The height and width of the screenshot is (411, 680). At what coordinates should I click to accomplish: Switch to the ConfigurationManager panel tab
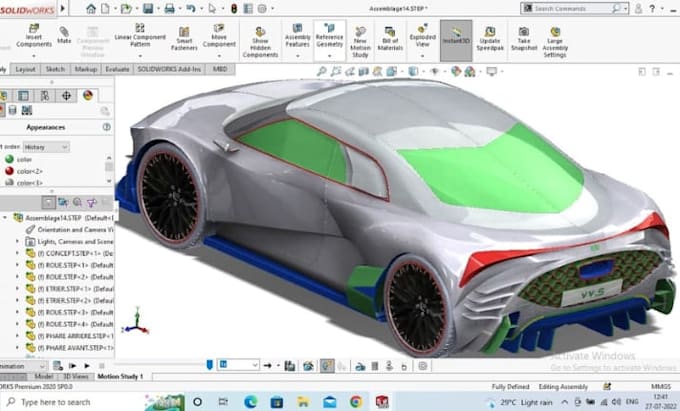tap(45, 95)
